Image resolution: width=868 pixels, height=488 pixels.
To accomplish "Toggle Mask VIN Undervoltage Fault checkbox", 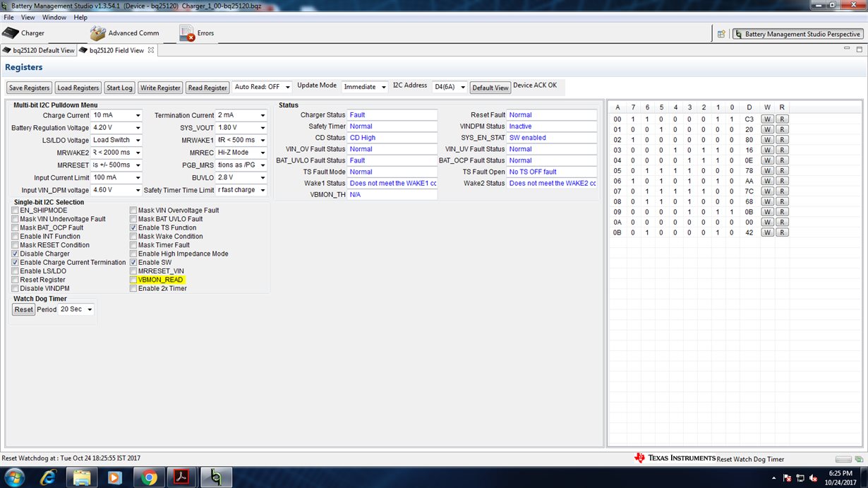I will coord(15,219).
